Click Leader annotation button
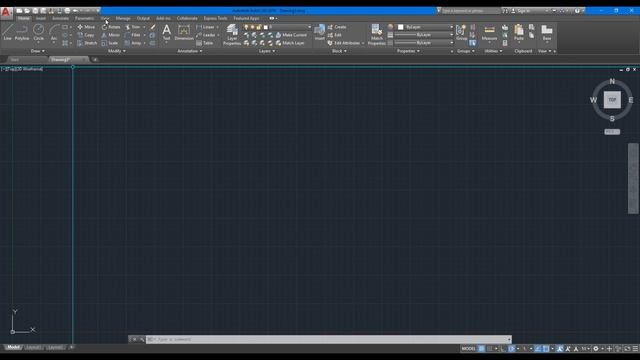This screenshot has height=360, width=640. coord(207,35)
